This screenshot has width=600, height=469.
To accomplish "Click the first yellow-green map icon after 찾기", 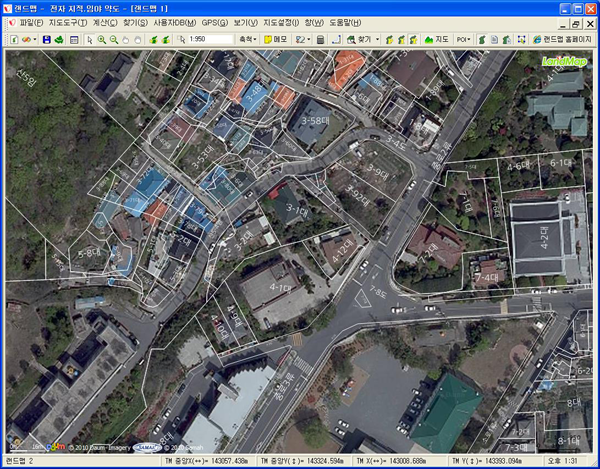I will [x=390, y=39].
